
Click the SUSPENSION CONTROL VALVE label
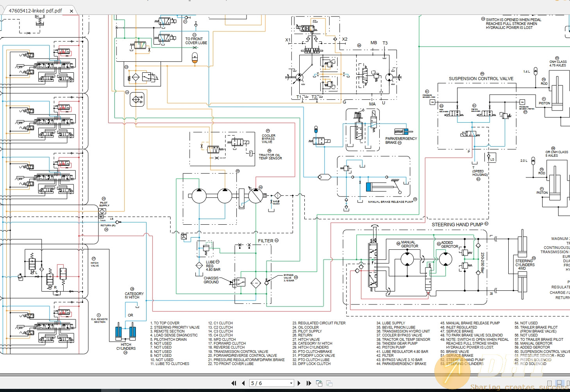click(481, 79)
